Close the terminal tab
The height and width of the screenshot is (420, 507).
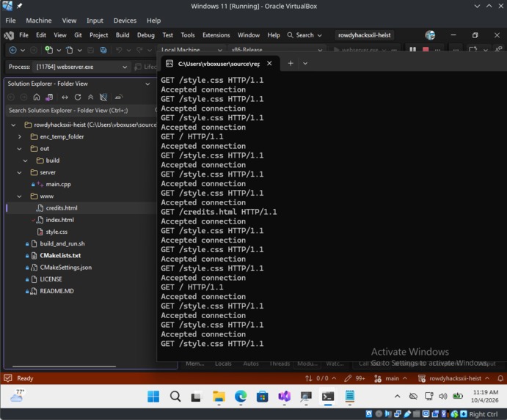[x=269, y=63]
